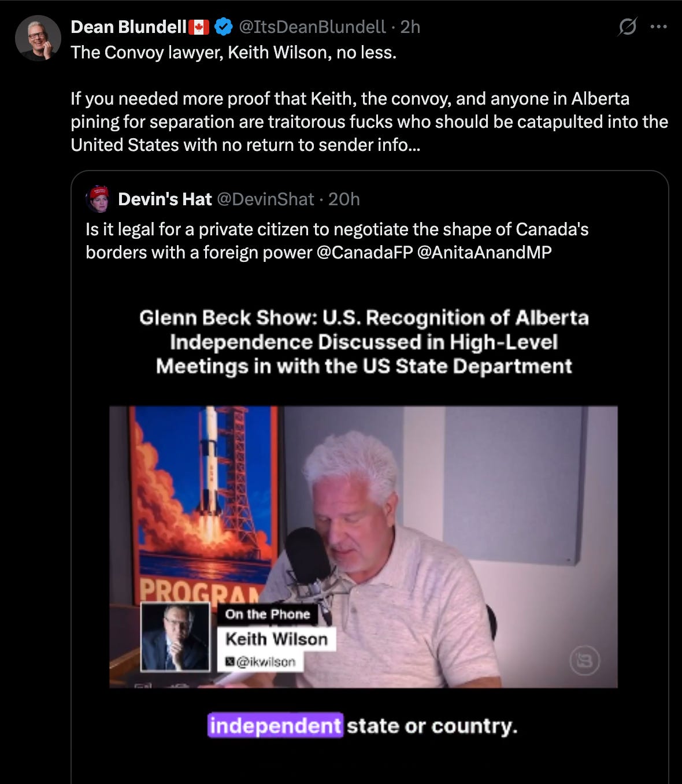Viewport: 682px width, 784px height.
Task: Click the Blaze logo watermark in video
Action: 584,661
